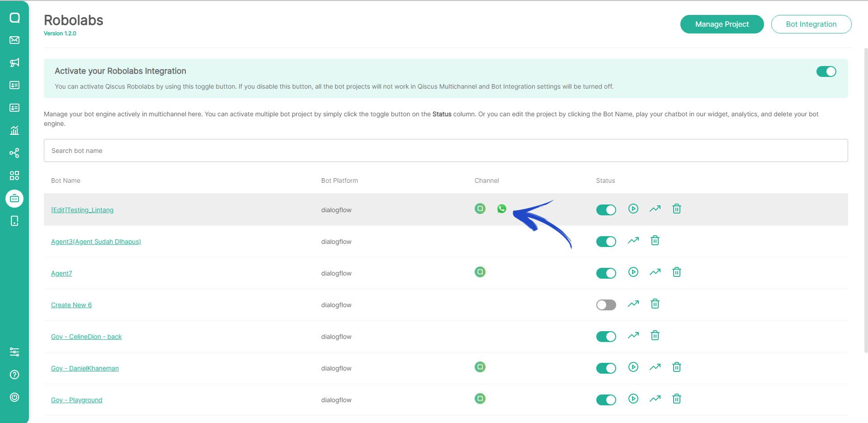The height and width of the screenshot is (423, 868).
Task: Click the page's vertical scrollbar
Action: (865, 199)
